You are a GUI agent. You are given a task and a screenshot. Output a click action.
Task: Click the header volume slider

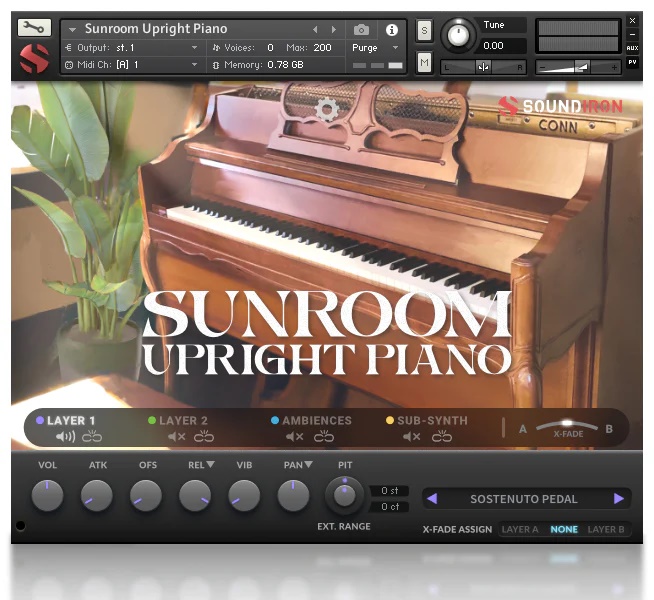pyautogui.click(x=578, y=67)
